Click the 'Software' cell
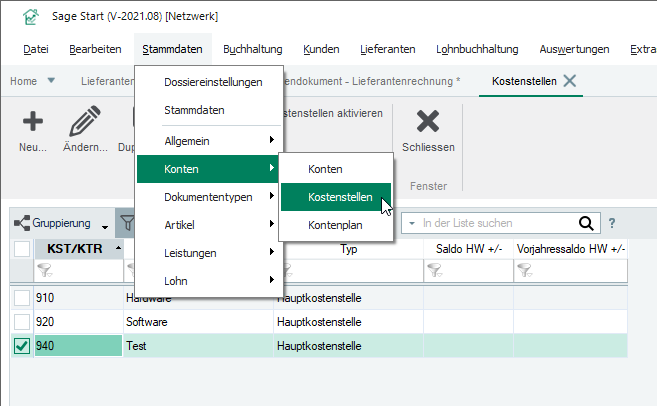 pyautogui.click(x=198, y=322)
